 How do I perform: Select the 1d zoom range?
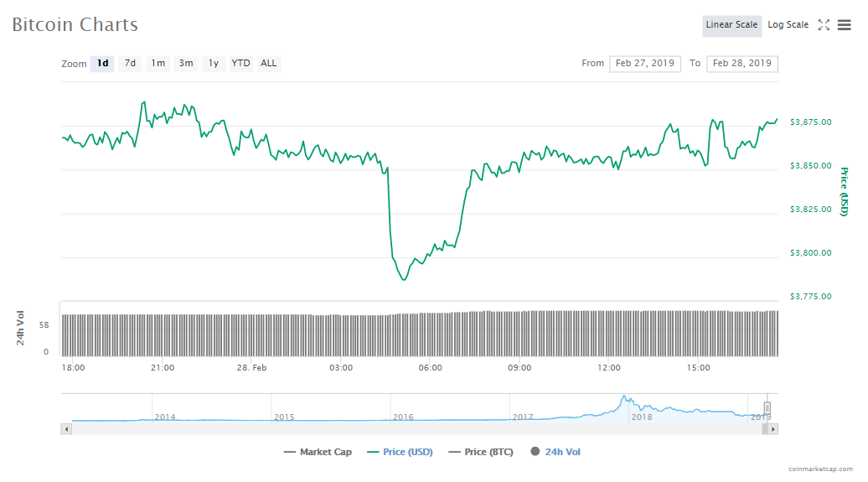pos(102,64)
